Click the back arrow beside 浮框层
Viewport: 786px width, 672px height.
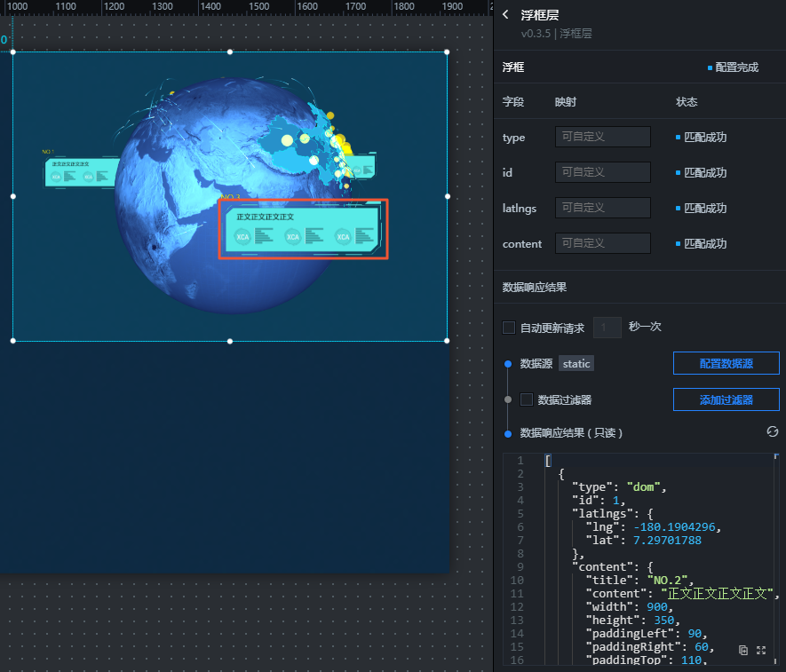[505, 14]
